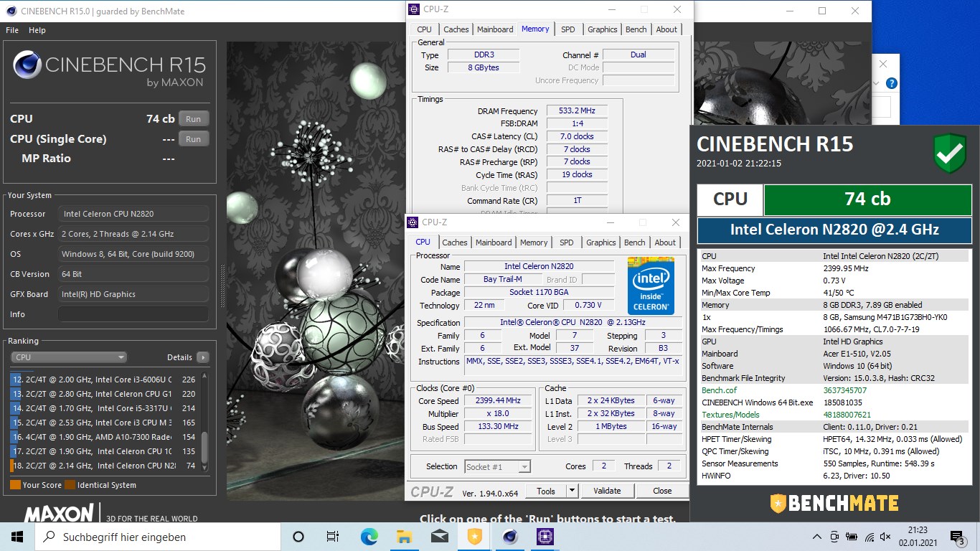Switch to the BenchMate taskbar icon

[x=474, y=537]
